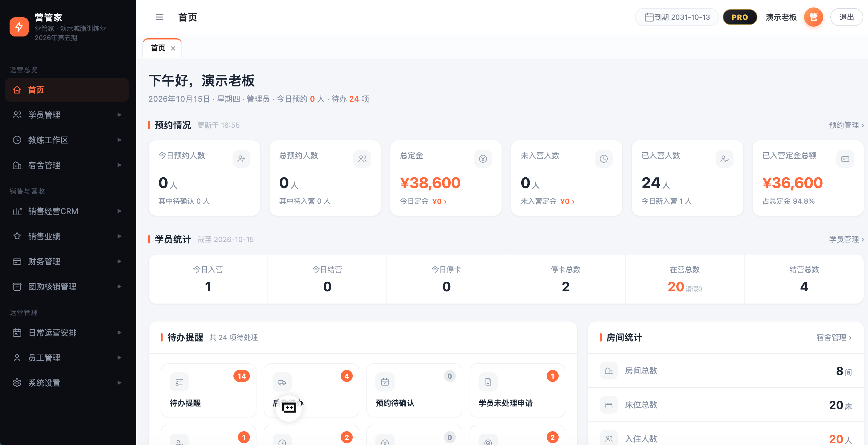Open 日常运营安排 in sidebar

[67, 333]
